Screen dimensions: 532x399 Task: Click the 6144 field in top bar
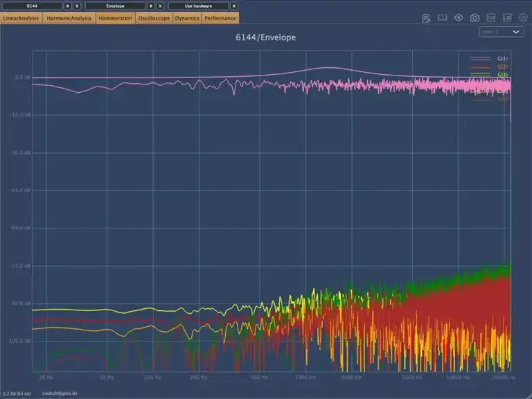coord(32,6)
